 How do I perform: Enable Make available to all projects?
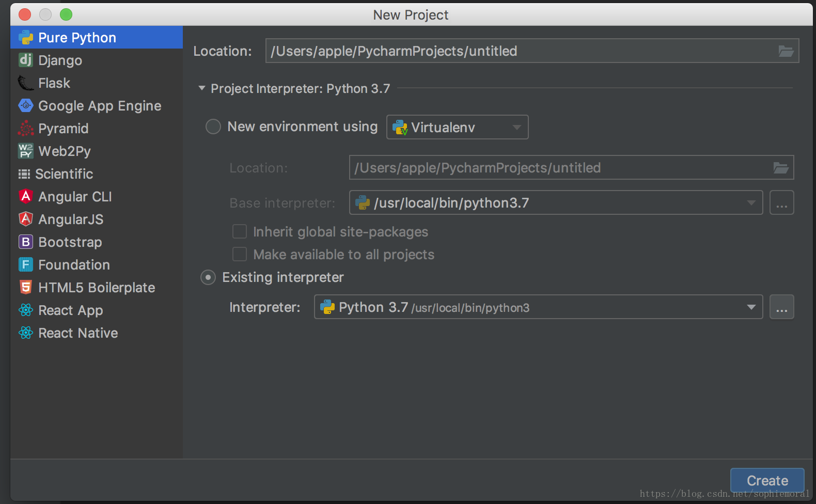click(240, 254)
